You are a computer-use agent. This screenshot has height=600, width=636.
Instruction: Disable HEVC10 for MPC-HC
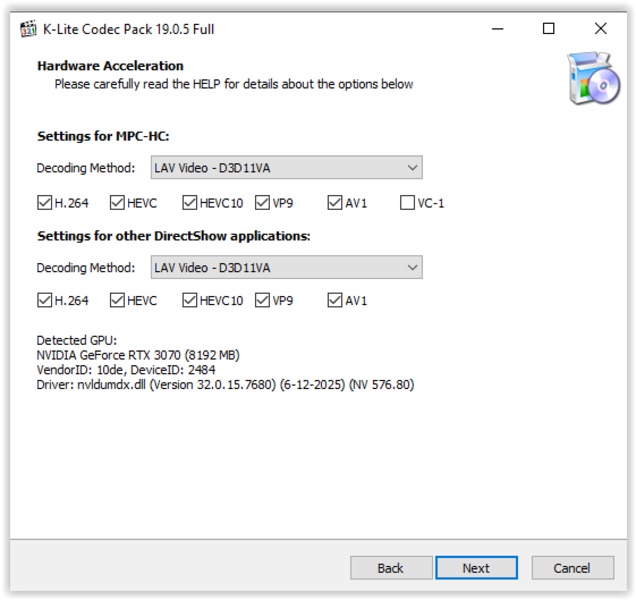coord(190,203)
